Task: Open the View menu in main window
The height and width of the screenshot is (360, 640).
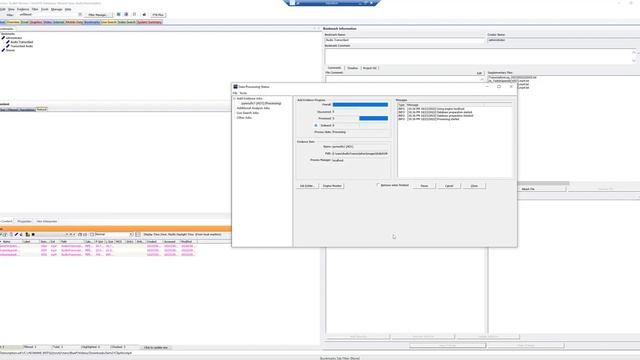Action: tap(11, 9)
